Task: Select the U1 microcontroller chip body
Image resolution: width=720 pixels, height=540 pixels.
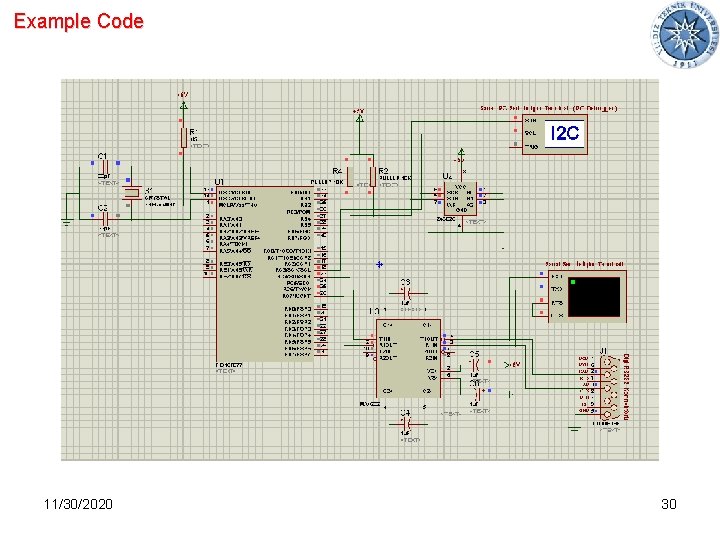Action: click(265, 274)
